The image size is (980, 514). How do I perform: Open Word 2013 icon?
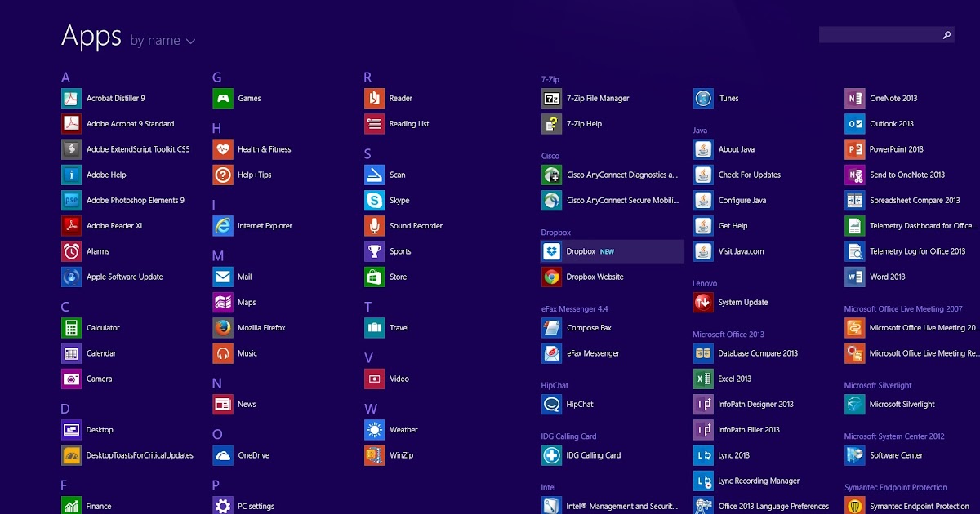click(855, 277)
